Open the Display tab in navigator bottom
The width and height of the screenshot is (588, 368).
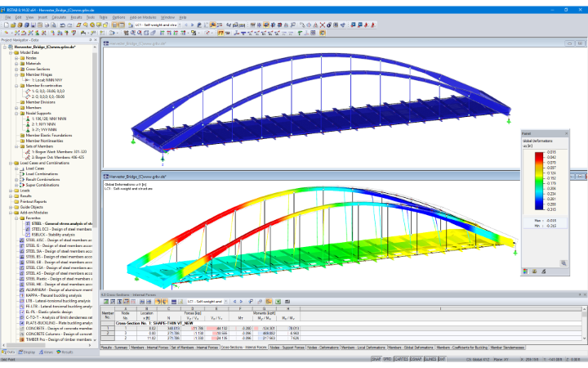tap(27, 352)
